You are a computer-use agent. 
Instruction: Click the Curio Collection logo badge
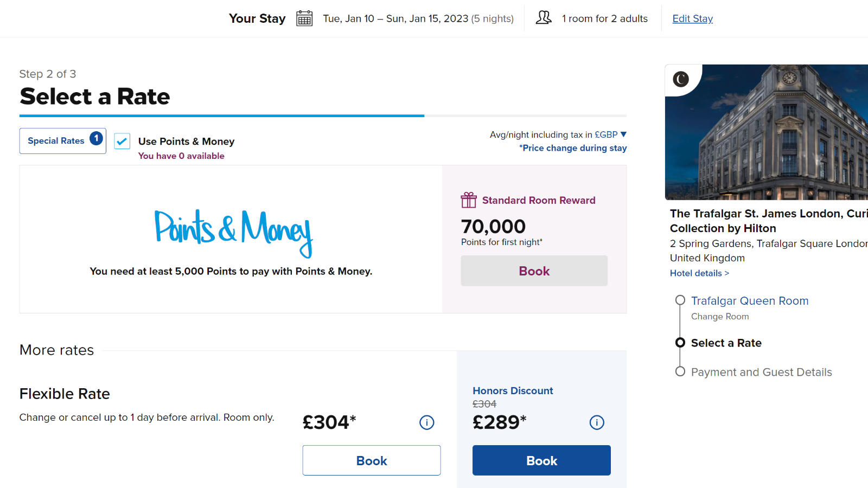(x=681, y=79)
